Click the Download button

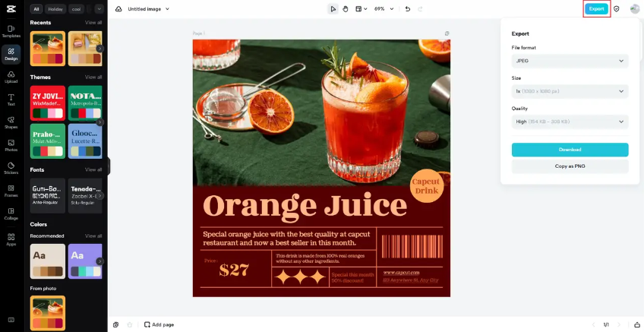[570, 150]
